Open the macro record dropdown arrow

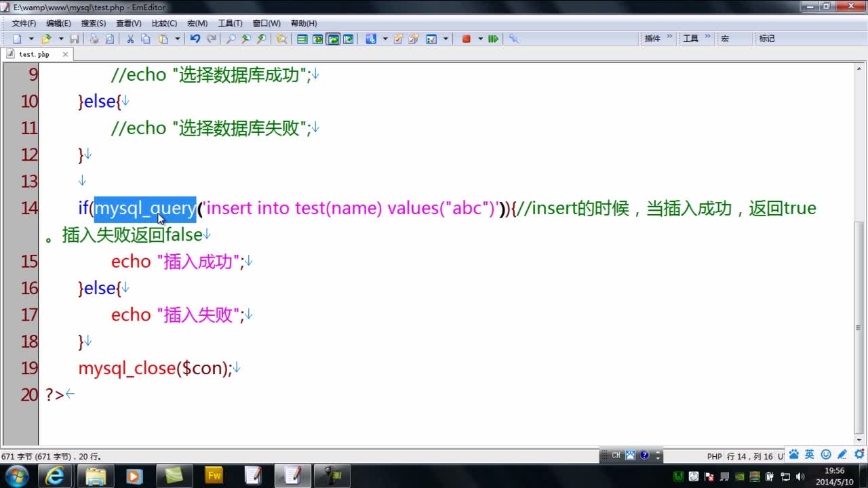coord(480,39)
